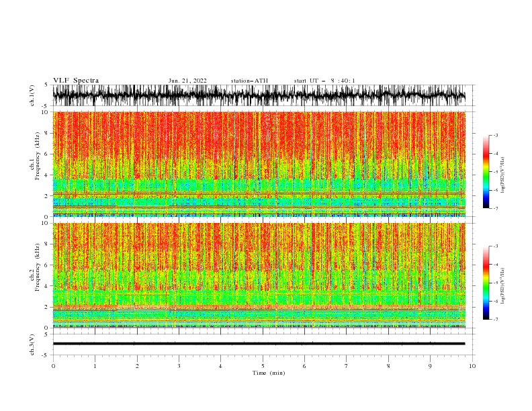Click the ch.1 color bar "-7" label
The width and height of the screenshot is (532, 411).
pos(495,208)
